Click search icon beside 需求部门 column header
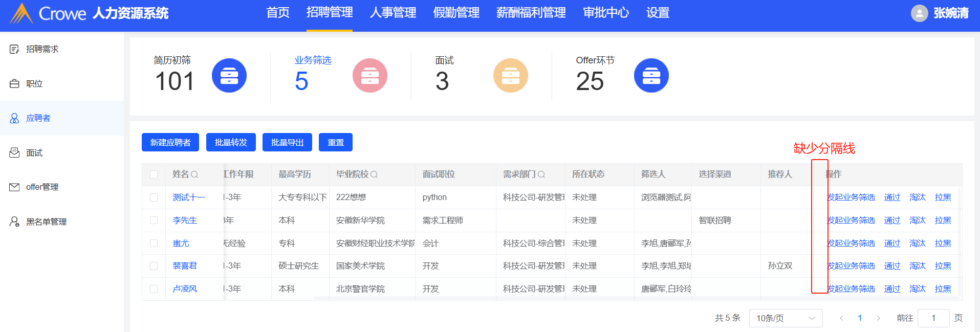Screen dimensions: 980x332 point(541,174)
